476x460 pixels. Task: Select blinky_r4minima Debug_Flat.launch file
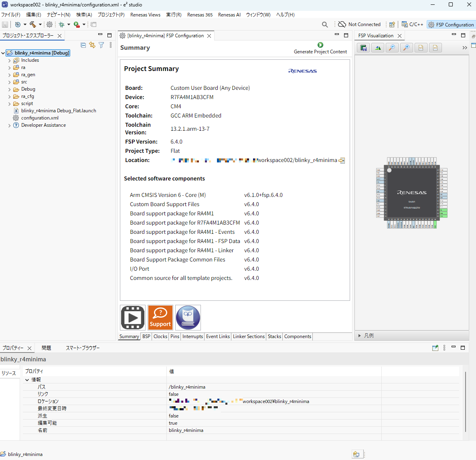59,111
